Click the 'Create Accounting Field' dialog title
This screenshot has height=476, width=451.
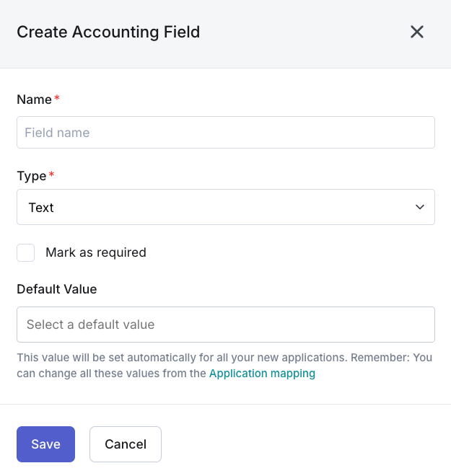pos(108,32)
